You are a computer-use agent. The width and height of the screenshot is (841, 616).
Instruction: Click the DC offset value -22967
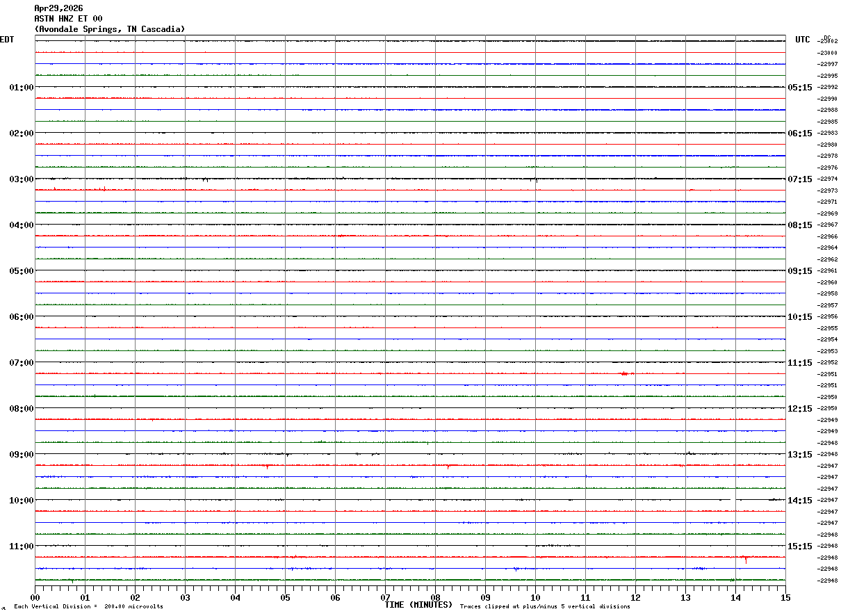[827, 225]
